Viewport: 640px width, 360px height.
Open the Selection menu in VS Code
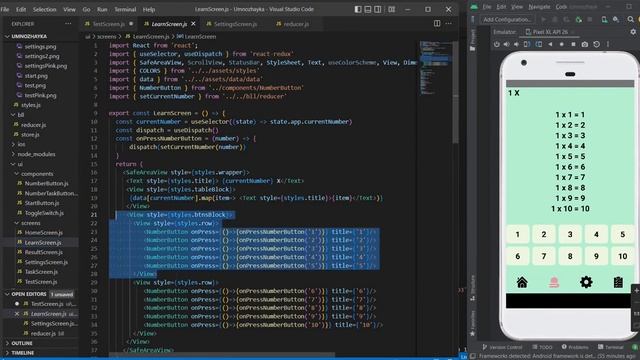(x=44, y=9)
